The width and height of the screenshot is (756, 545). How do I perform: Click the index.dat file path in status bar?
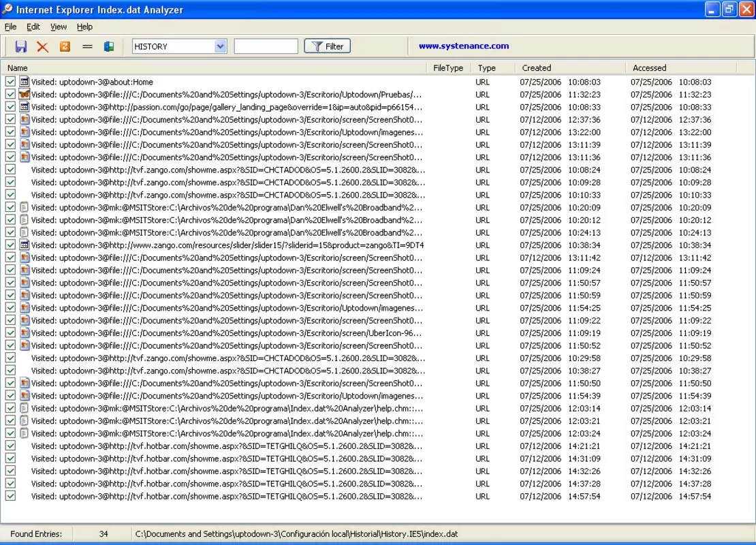pos(296,534)
